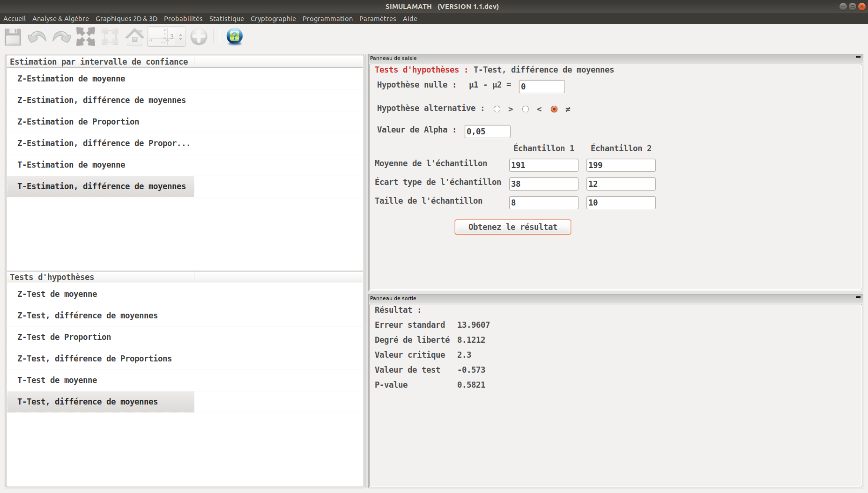This screenshot has width=868, height=493.
Task: Click the P-value result 0.5821
Action: [471, 385]
